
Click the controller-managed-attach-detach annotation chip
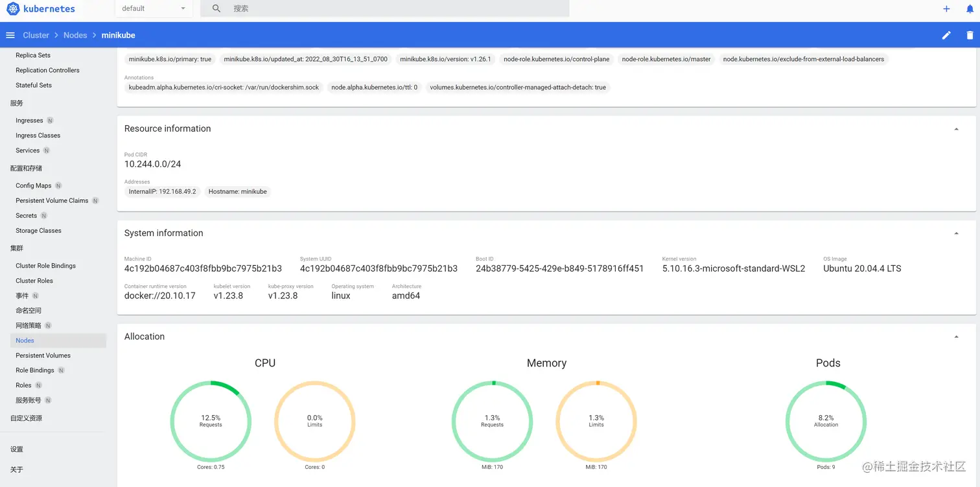pos(518,88)
